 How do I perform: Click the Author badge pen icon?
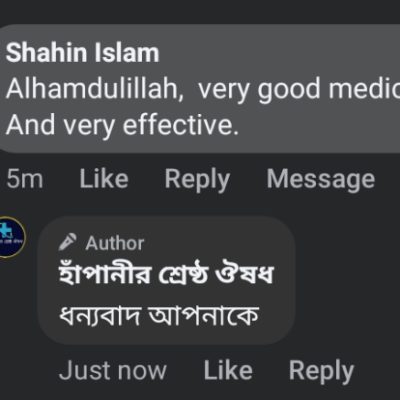(x=67, y=242)
